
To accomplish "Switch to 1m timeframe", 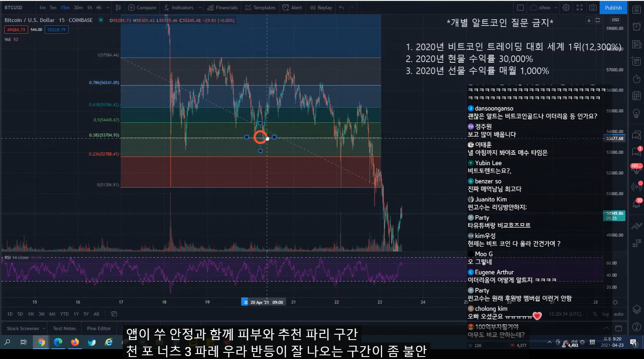I will (x=43, y=7).
